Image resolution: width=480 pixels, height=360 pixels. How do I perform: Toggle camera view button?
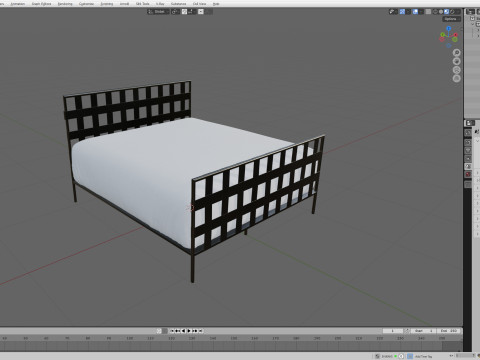456,70
